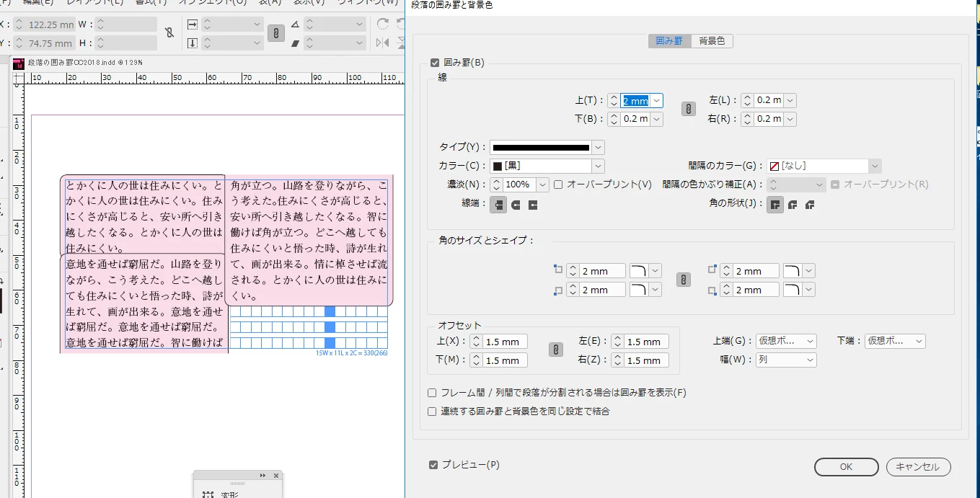This screenshot has width=980, height=498.
Task: Click the 右(Z) offset input field
Action: click(x=647, y=360)
